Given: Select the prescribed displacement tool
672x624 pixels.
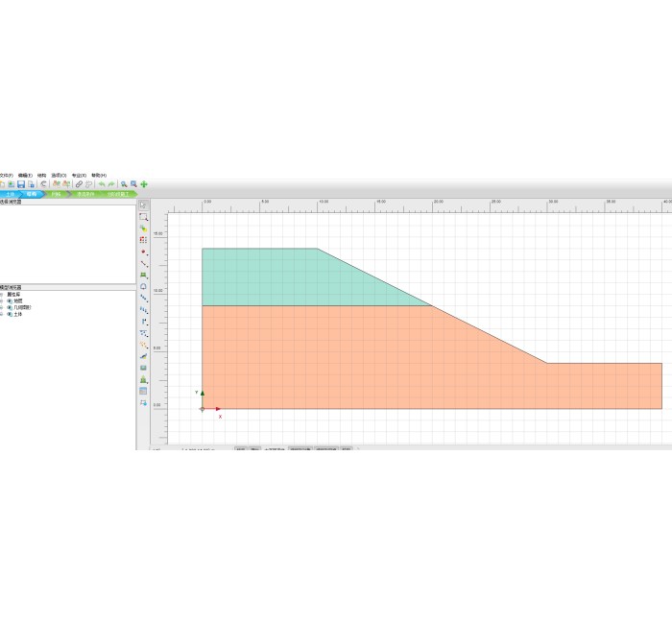Looking at the screenshot, I should pos(143,322).
